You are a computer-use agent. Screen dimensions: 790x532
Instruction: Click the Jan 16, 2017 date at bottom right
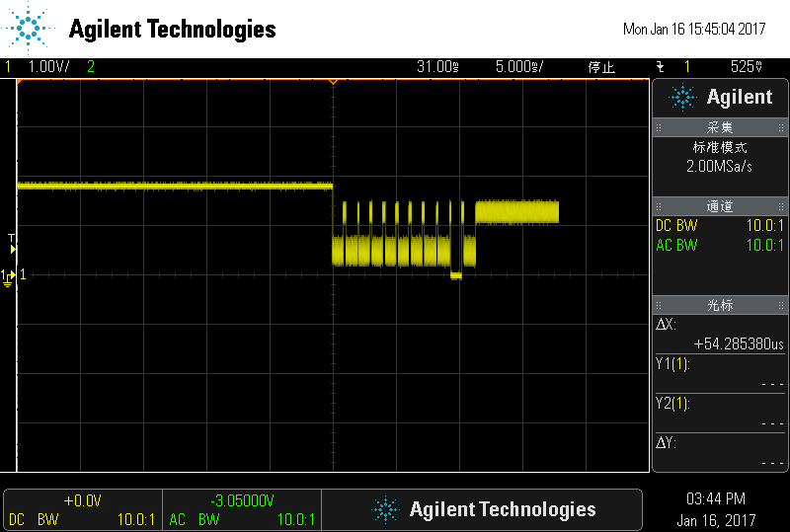tap(716, 520)
